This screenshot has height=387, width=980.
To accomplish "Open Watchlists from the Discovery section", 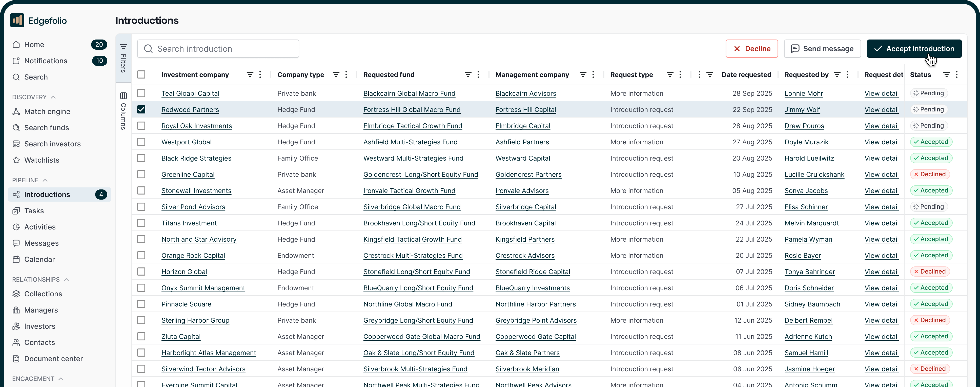I will point(42,160).
